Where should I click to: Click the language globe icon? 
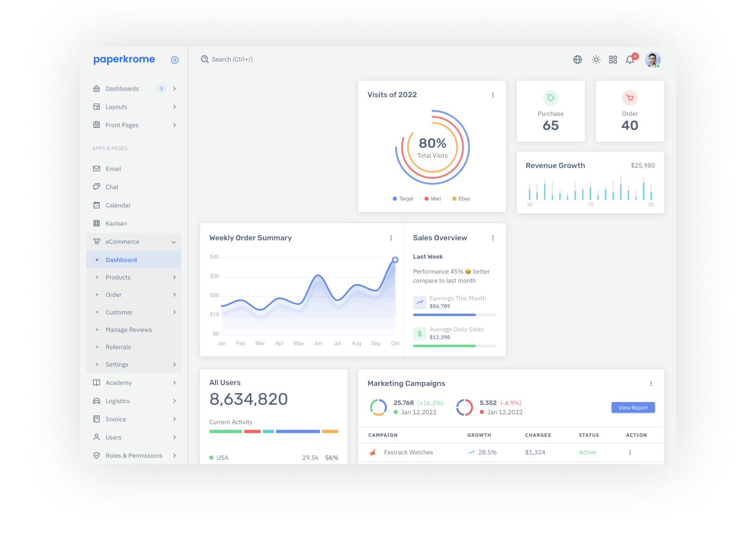point(577,59)
